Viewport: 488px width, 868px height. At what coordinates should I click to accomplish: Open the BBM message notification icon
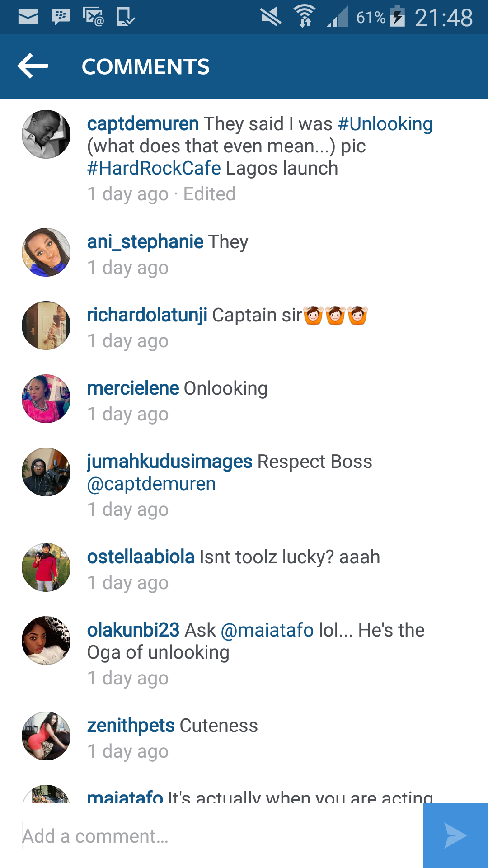point(61,17)
